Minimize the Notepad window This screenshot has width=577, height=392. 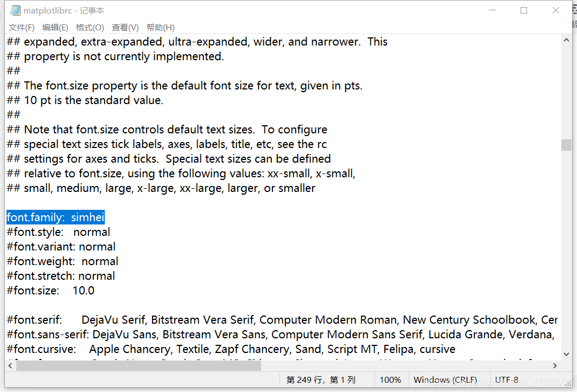492,10
